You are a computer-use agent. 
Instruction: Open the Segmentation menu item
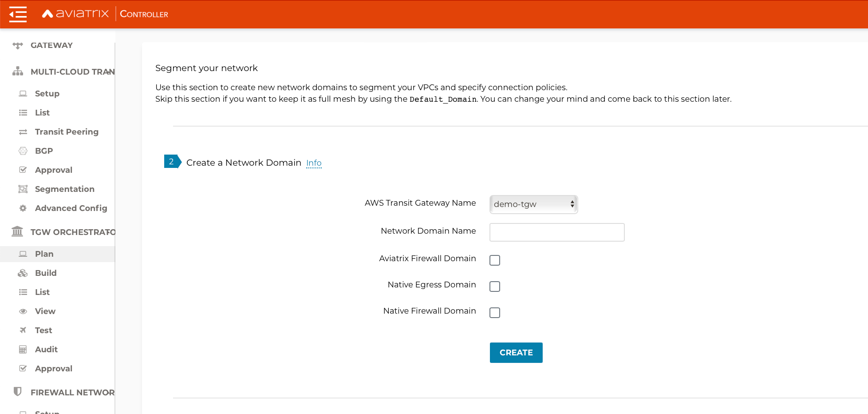pyautogui.click(x=64, y=189)
